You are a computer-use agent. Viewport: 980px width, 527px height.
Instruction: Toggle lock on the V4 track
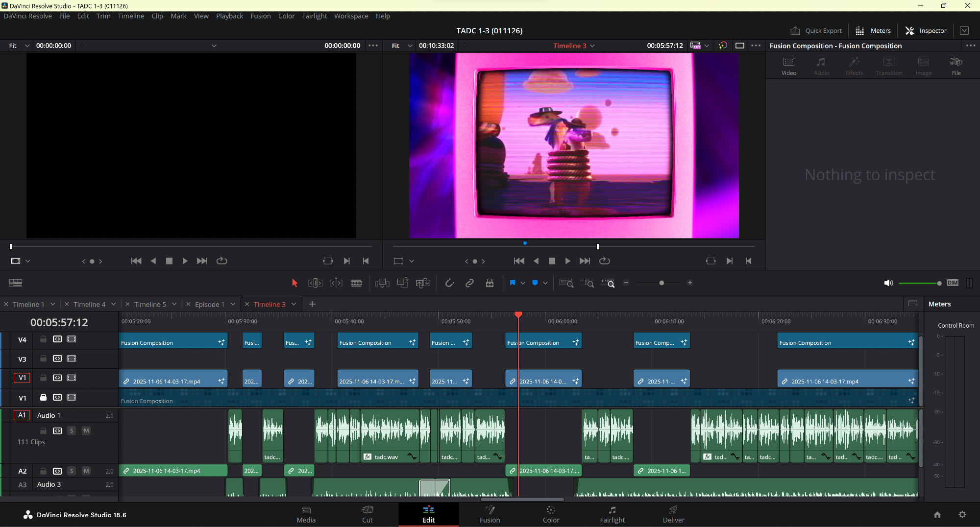point(43,339)
